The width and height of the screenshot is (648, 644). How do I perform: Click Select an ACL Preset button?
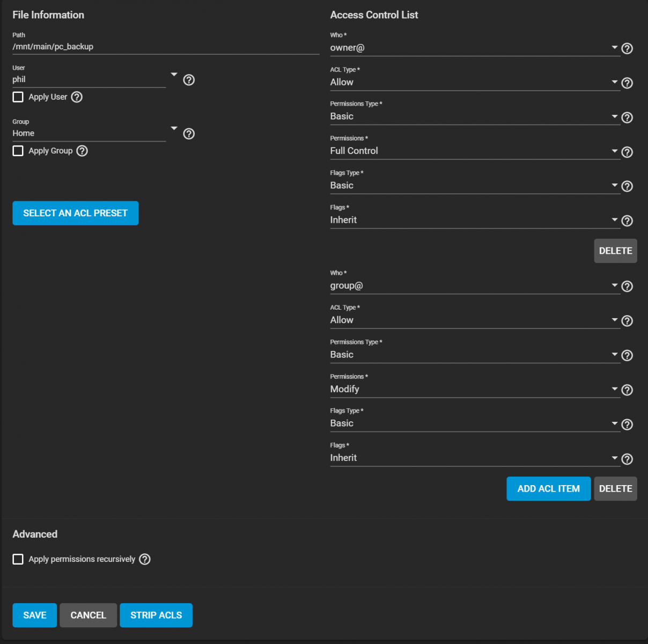tap(76, 213)
